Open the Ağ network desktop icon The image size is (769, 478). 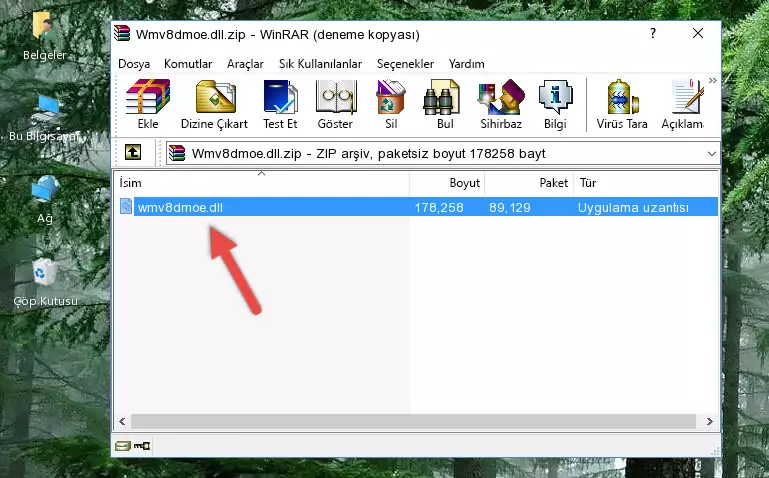coord(45,200)
